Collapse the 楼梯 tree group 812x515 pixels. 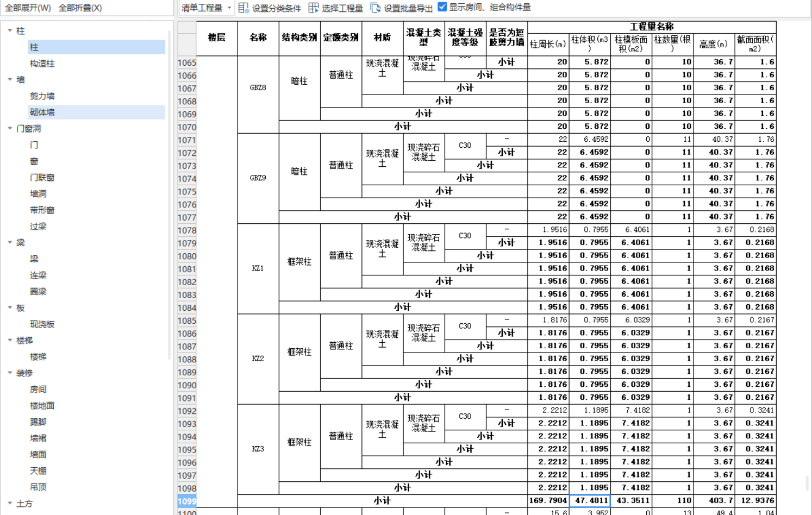[10, 341]
